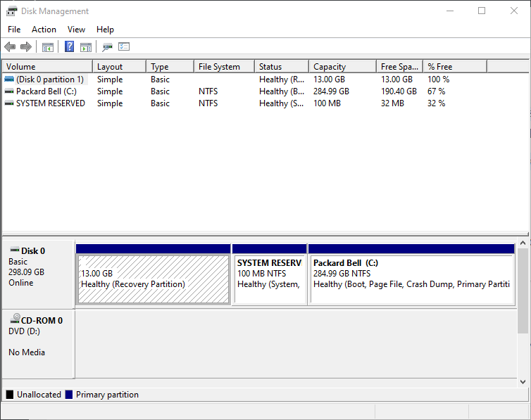Image resolution: width=531 pixels, height=420 pixels.
Task: Click the CD-ROM 0 label panel
Action: [38, 343]
